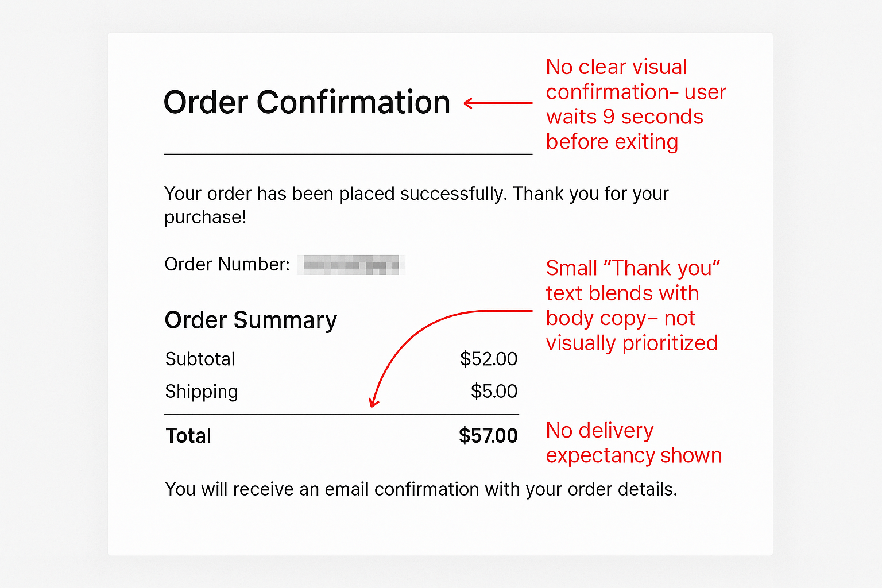Select the 'No clear visual confirmation' annotation

tap(636, 104)
